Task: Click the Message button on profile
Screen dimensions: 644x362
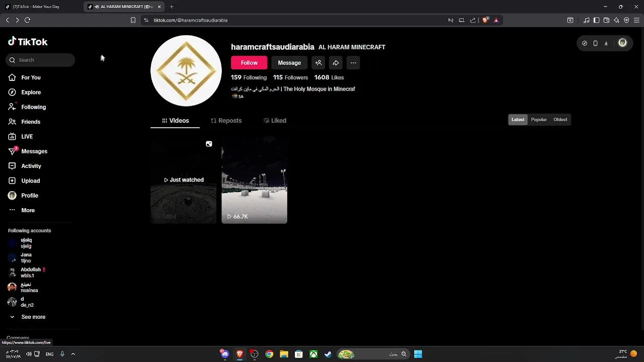Action: [289, 63]
